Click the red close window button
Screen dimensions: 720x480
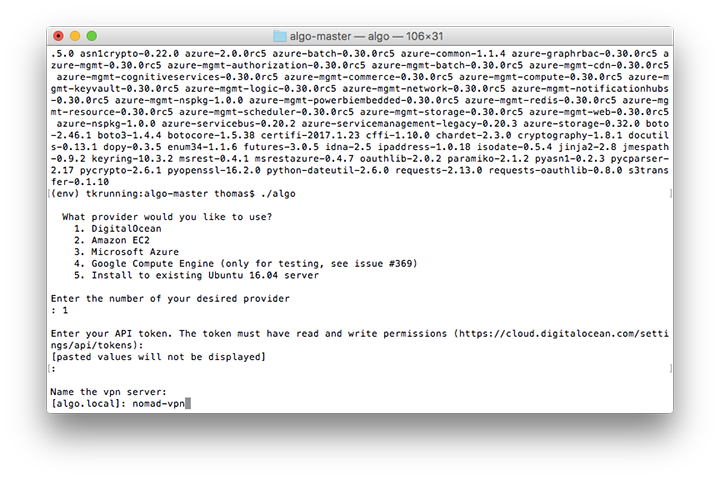pos(58,36)
